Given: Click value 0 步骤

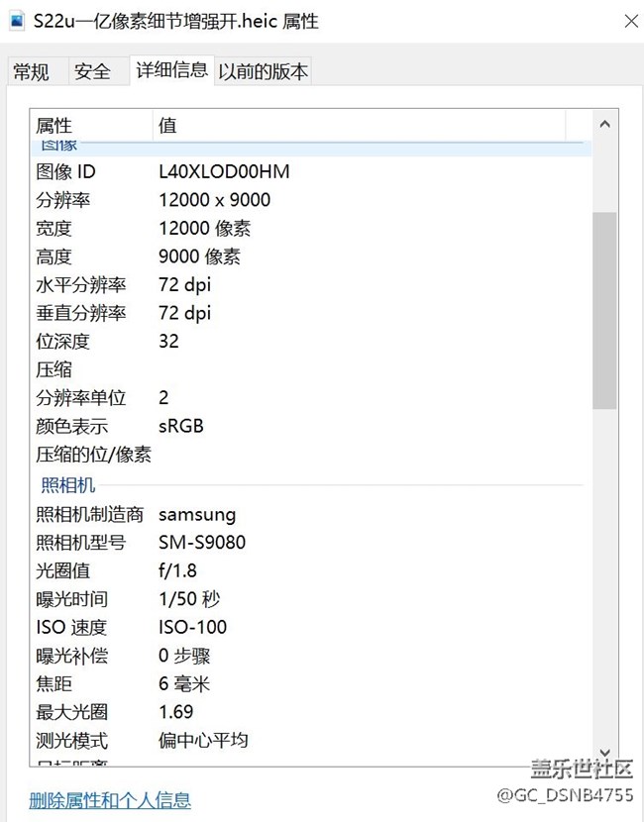Looking at the screenshot, I should coord(184,656).
